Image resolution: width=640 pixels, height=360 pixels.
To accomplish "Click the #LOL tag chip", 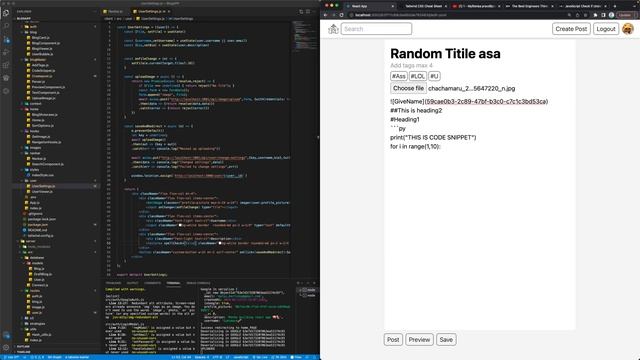I will point(418,76).
